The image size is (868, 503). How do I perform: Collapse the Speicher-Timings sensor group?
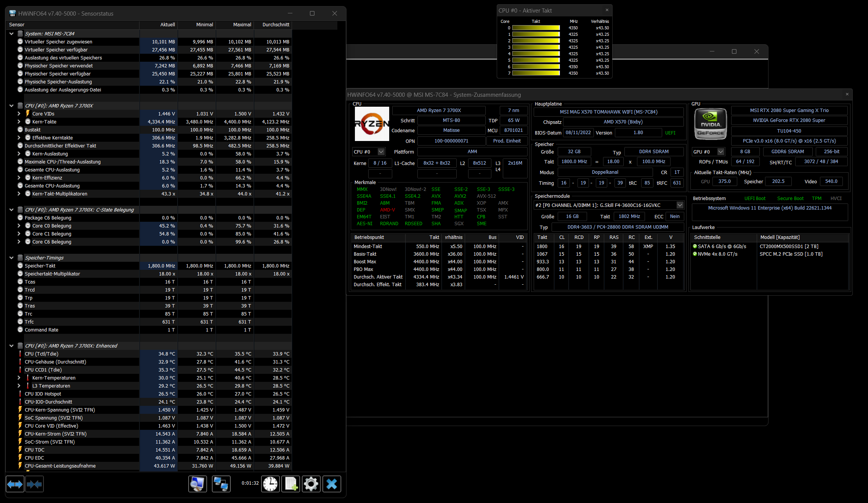[x=11, y=258]
